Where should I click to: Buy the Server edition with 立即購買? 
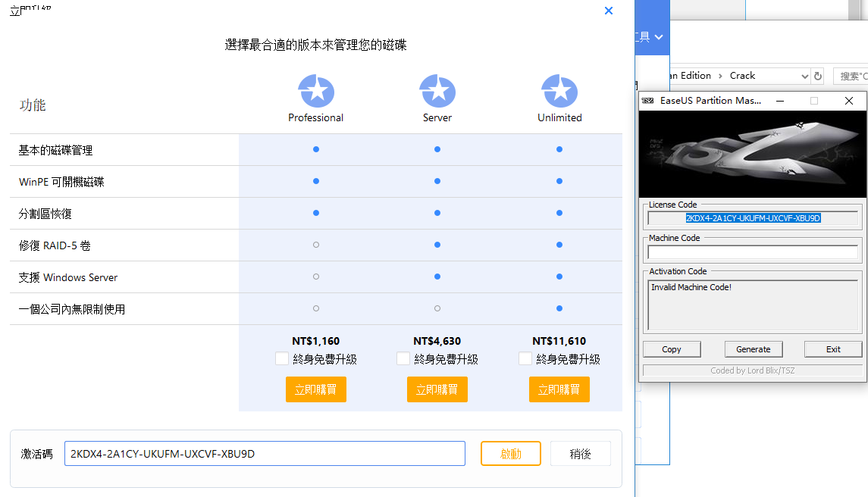tap(437, 389)
